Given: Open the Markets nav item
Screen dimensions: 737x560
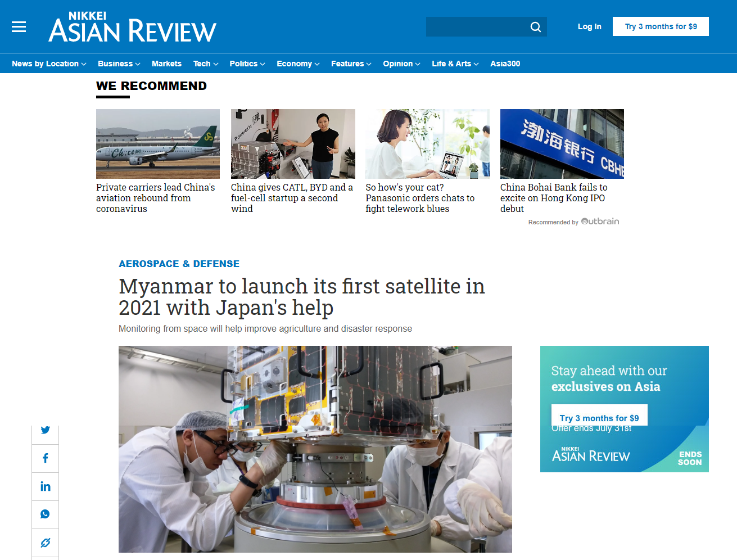Looking at the screenshot, I should click(x=166, y=64).
